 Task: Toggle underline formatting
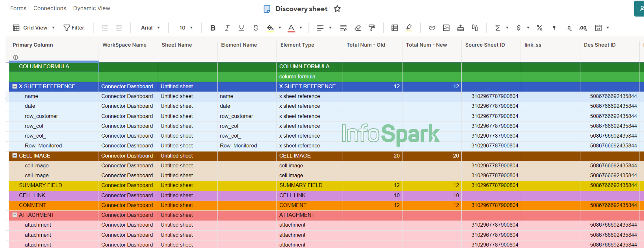[x=241, y=28]
